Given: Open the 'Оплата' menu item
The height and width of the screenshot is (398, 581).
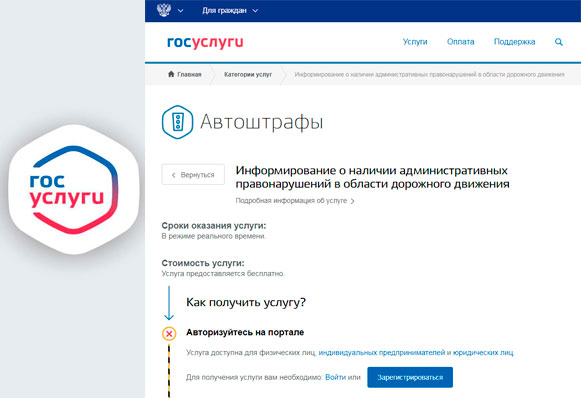Looking at the screenshot, I should pyautogui.click(x=461, y=42).
